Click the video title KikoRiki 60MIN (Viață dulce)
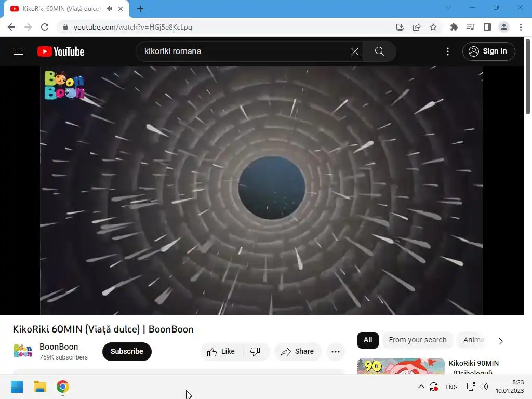The height and width of the screenshot is (399, 532). [103, 329]
